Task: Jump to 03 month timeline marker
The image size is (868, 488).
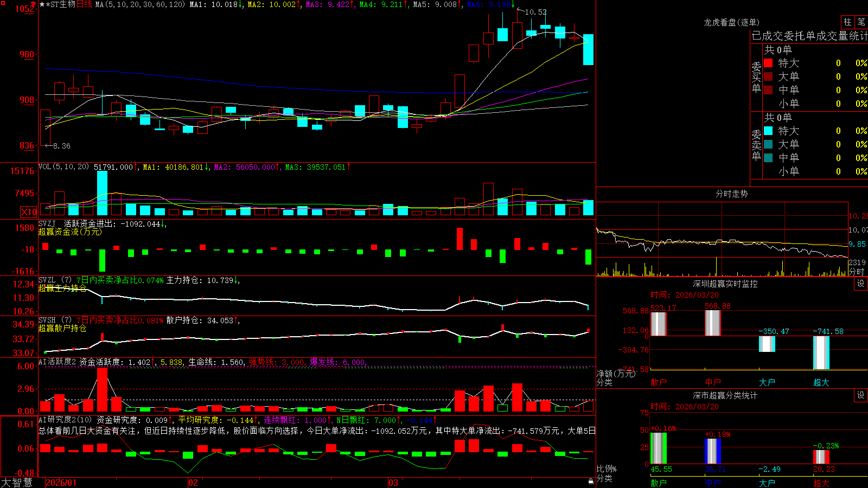Action: click(x=393, y=483)
